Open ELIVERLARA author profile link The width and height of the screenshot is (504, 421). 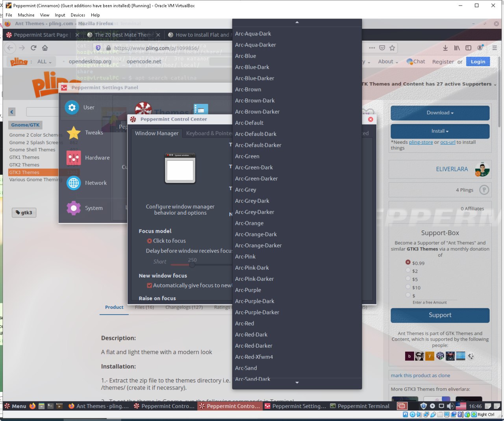(452, 169)
